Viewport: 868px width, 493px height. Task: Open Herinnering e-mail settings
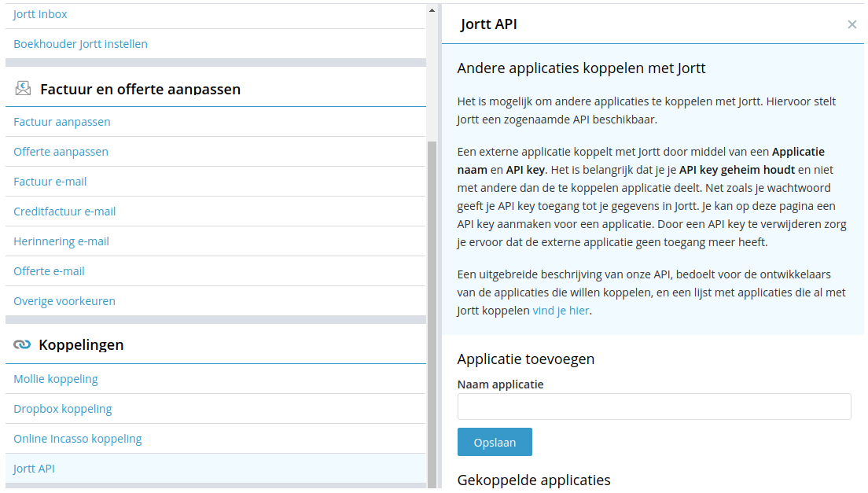pos(61,241)
